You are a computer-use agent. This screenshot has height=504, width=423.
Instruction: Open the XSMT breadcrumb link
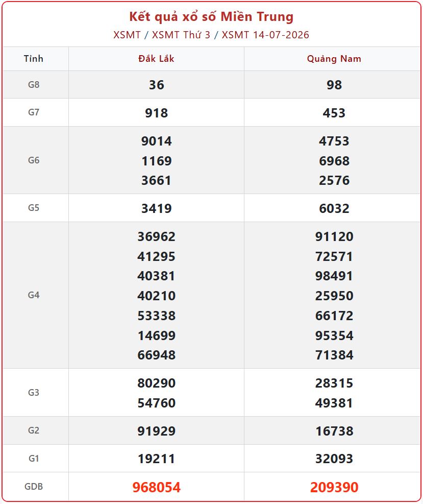click(127, 35)
